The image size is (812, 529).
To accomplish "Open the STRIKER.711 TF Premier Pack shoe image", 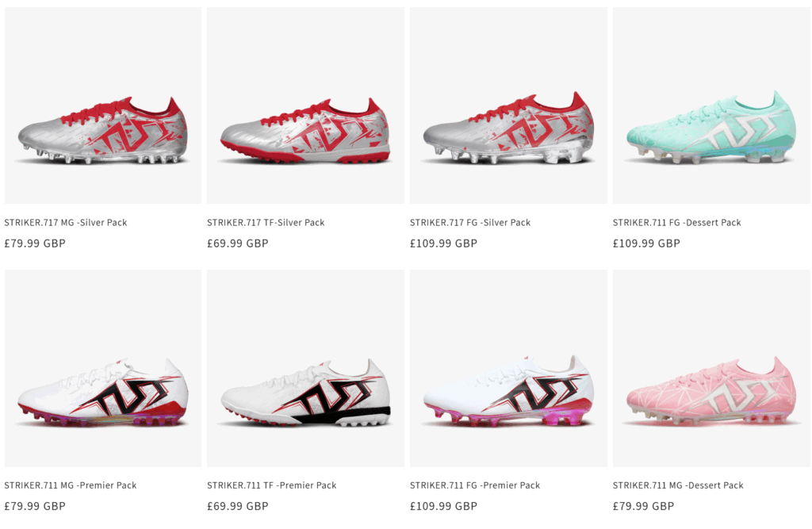I will coord(305,368).
